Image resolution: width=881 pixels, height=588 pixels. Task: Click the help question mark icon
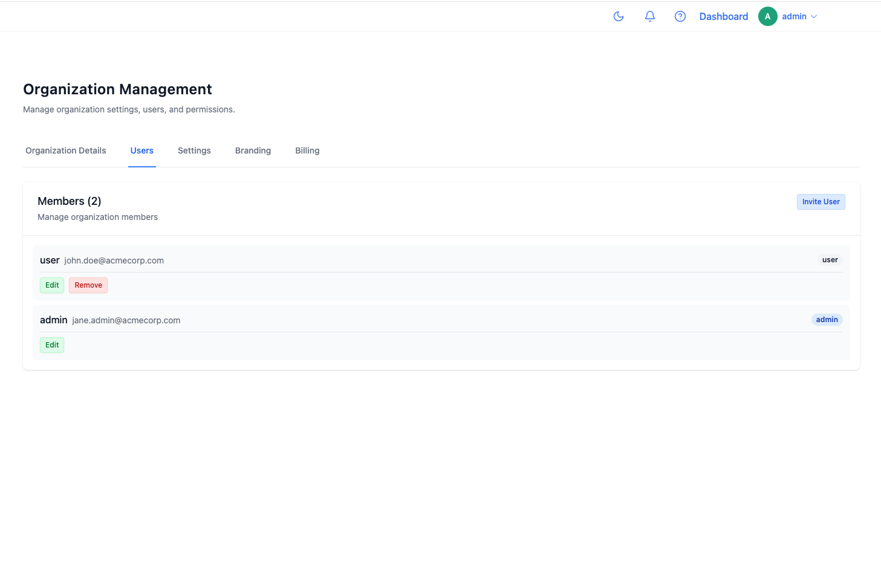[x=680, y=16]
